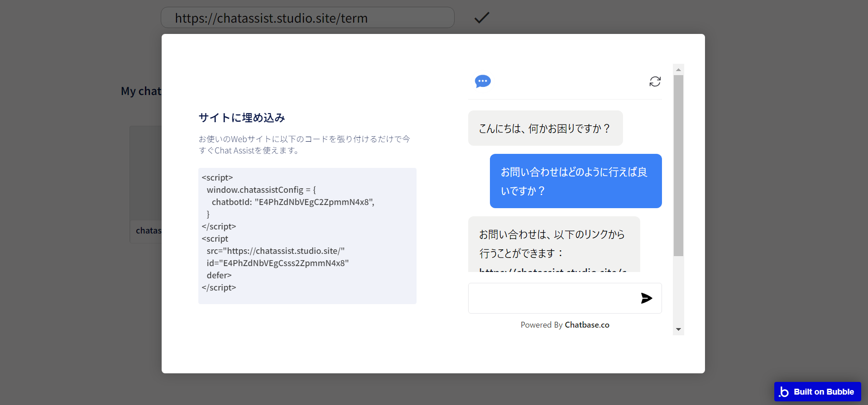868x405 pixels.
Task: Click the Built on Bubble badge
Action: tap(818, 392)
